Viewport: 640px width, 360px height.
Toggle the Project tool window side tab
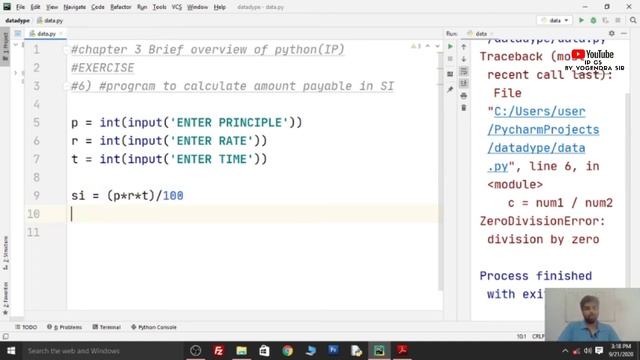coord(5,46)
